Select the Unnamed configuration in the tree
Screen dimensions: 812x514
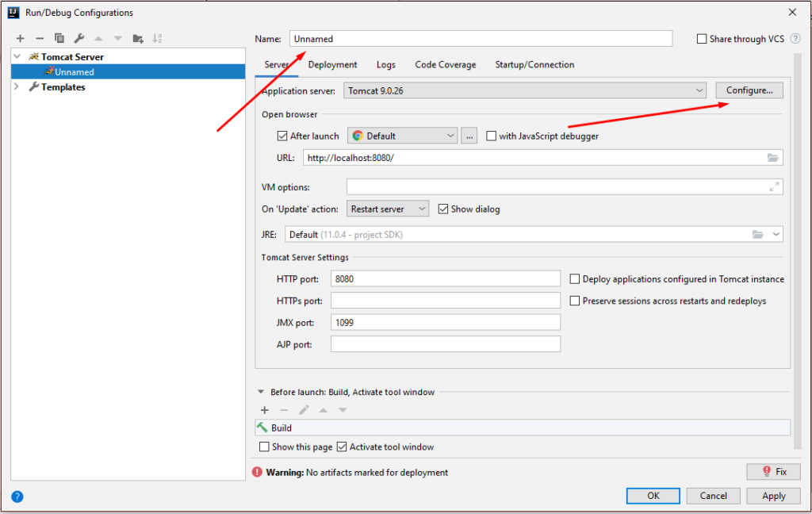tap(128, 71)
